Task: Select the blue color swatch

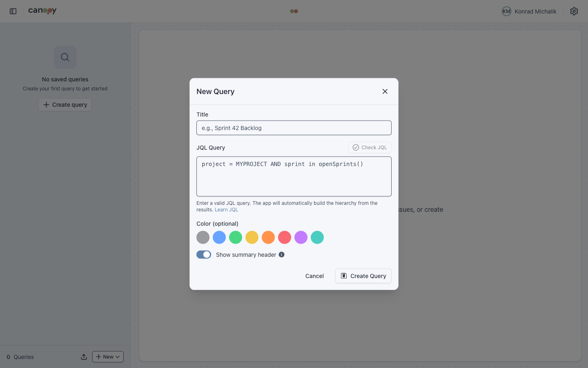Action: [x=219, y=237]
